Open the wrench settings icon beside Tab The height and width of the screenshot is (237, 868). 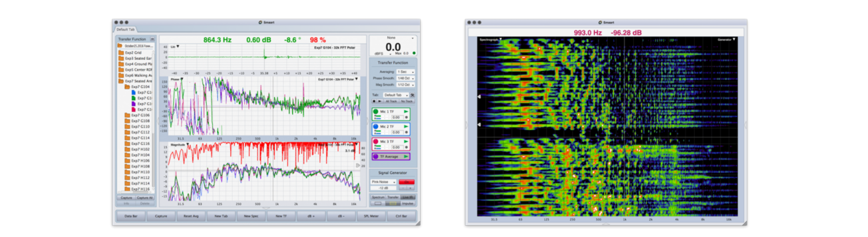pyautogui.click(x=412, y=95)
